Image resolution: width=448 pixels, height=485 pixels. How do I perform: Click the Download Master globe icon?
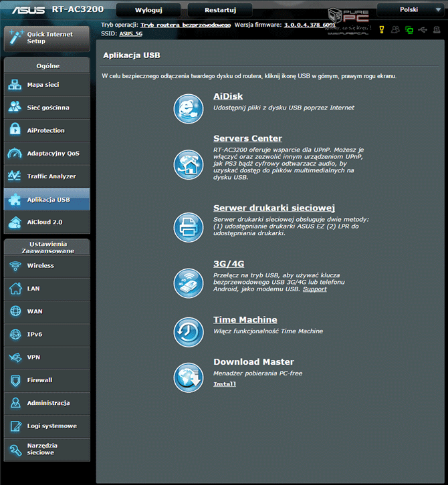189,377
